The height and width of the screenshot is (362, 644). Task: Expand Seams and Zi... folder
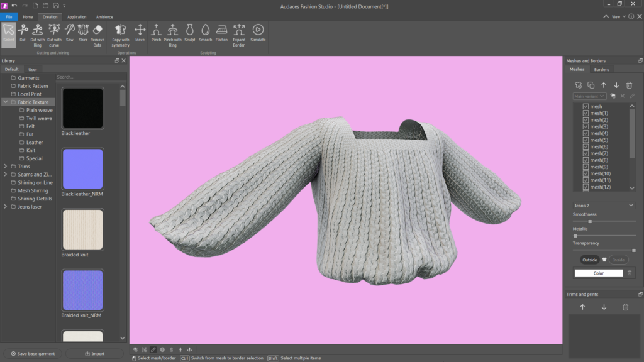tap(5, 175)
